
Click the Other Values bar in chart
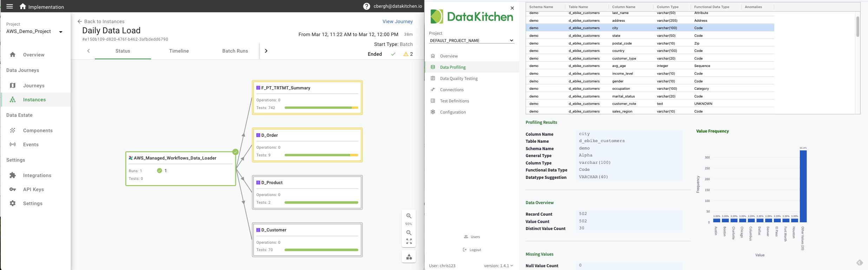click(803, 186)
